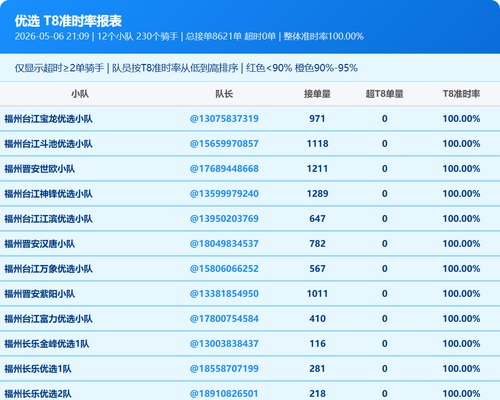
Task: Open captain mention @17800754584
Action: tap(224, 319)
